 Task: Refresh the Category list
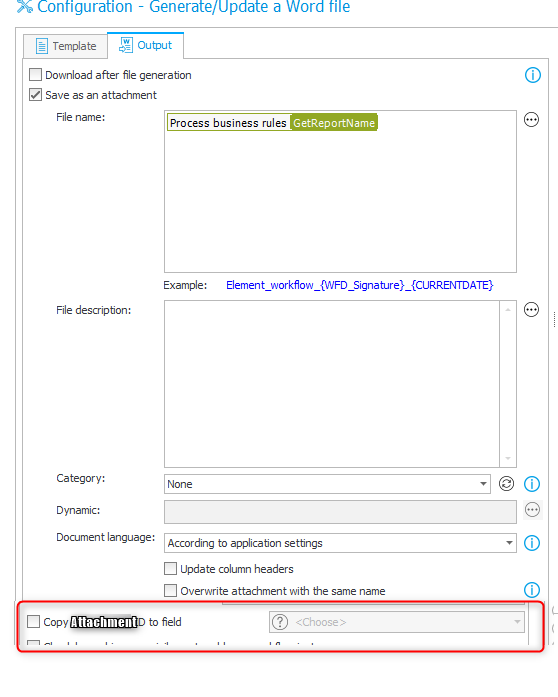506,484
